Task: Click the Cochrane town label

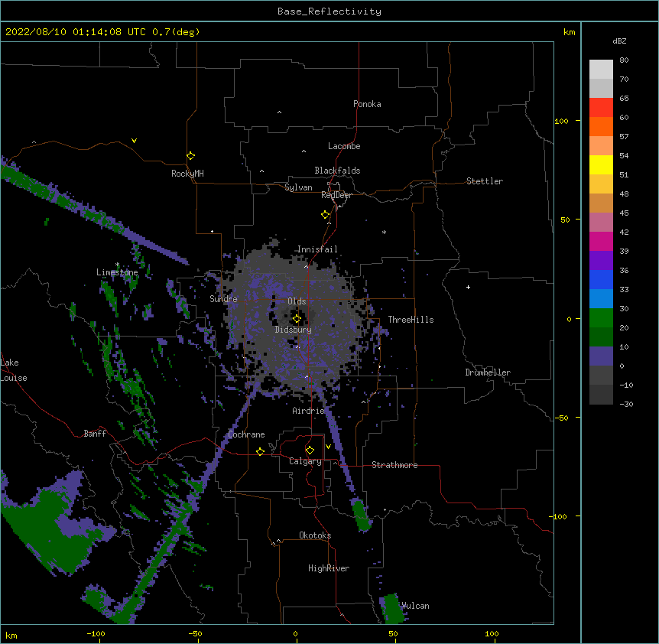Action: point(246,434)
